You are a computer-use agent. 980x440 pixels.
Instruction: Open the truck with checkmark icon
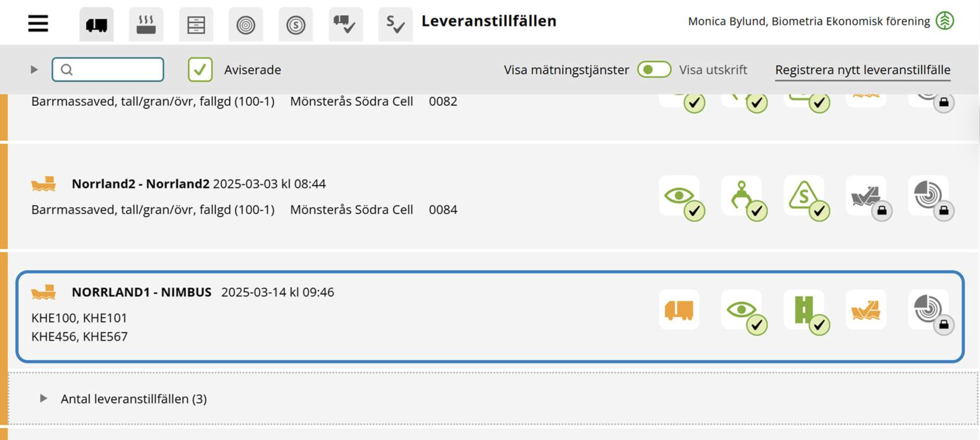(345, 24)
